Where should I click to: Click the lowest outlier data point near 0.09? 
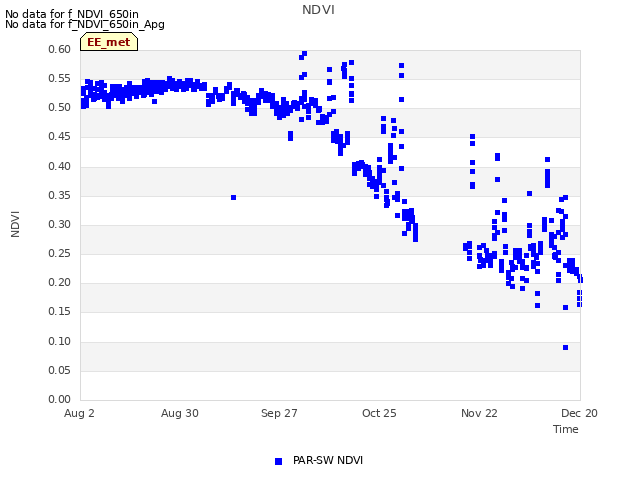tap(565, 348)
